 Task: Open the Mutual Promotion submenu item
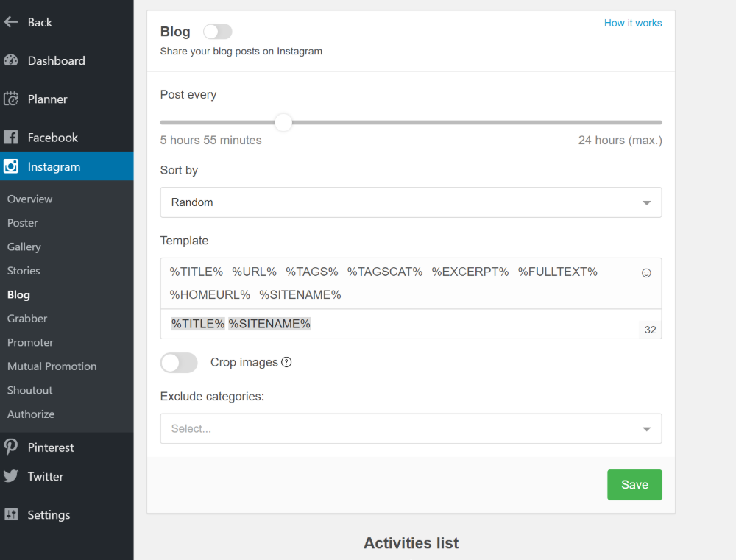52,366
